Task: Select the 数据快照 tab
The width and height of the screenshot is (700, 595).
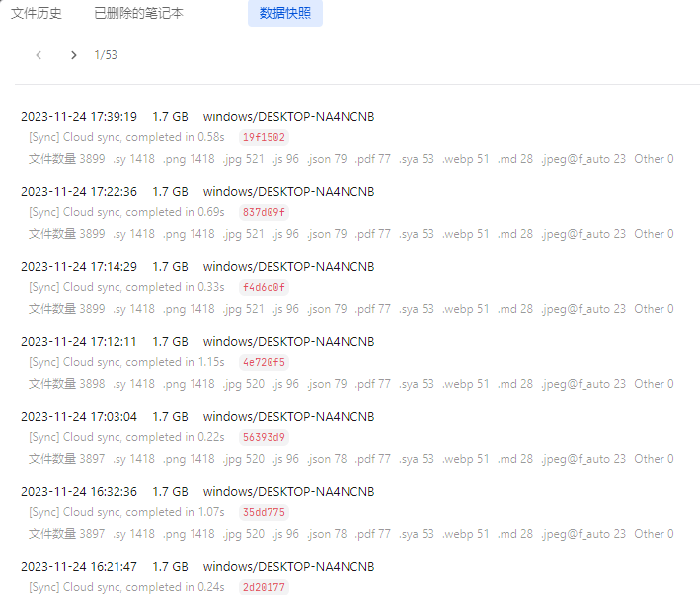Action: click(x=285, y=13)
